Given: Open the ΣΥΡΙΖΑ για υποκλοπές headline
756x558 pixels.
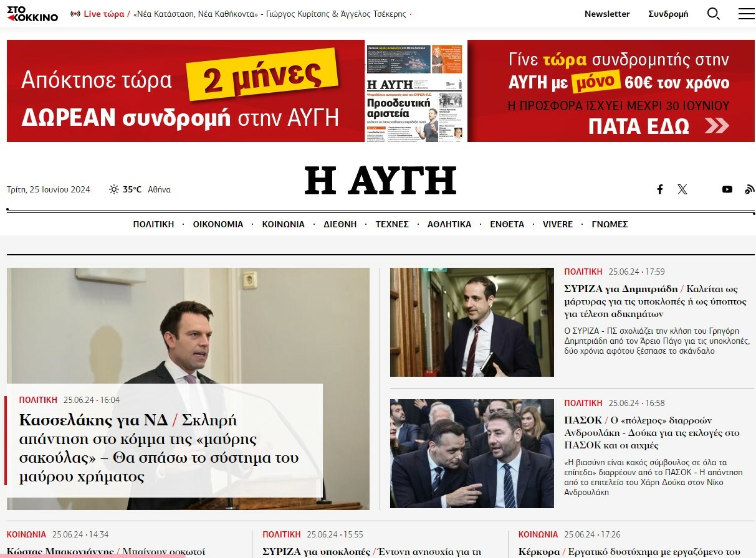Looking at the screenshot, I should click(x=372, y=552).
